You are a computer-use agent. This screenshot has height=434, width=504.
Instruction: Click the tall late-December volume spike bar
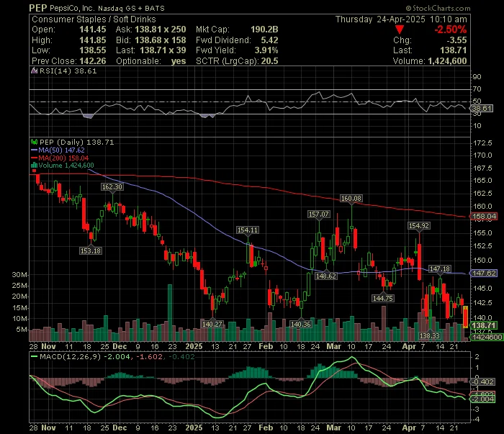170,312
